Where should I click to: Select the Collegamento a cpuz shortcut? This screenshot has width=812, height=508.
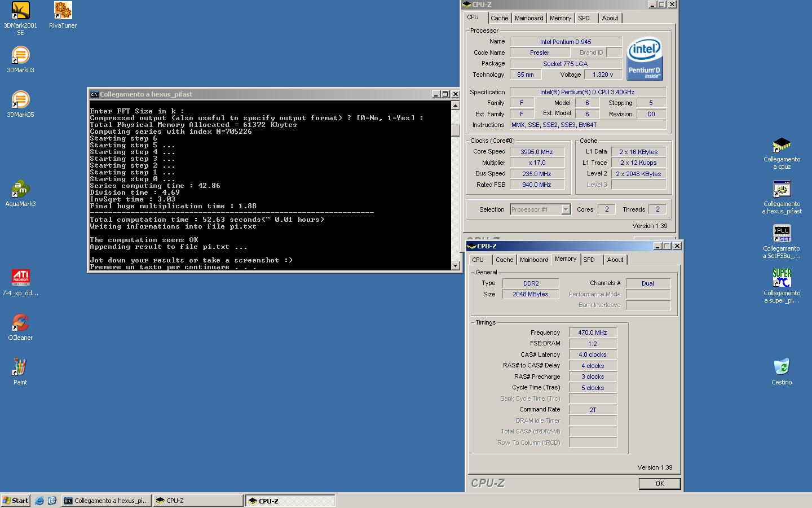click(782, 144)
